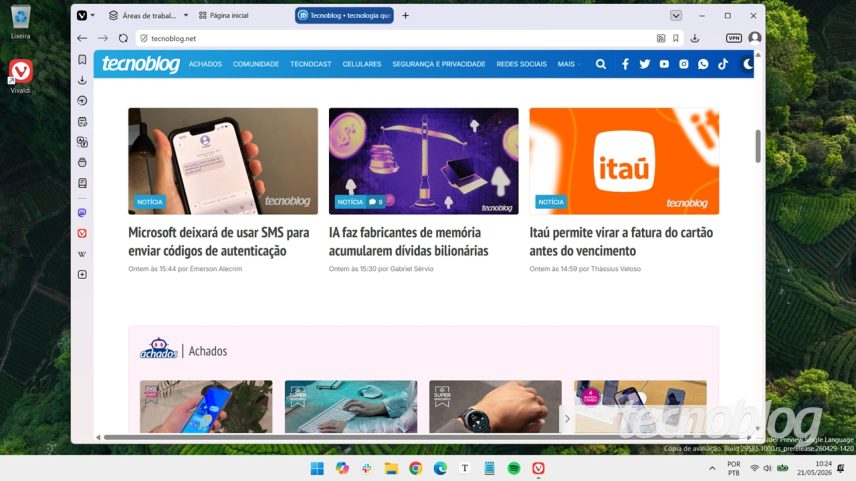Click the vertical page scrollbar thumb

[x=758, y=146]
